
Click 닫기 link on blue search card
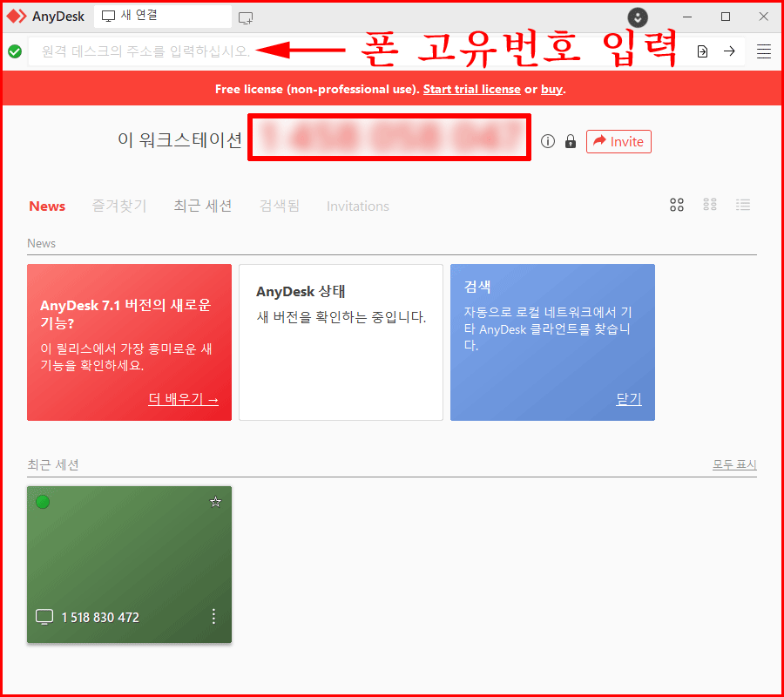pos(628,399)
